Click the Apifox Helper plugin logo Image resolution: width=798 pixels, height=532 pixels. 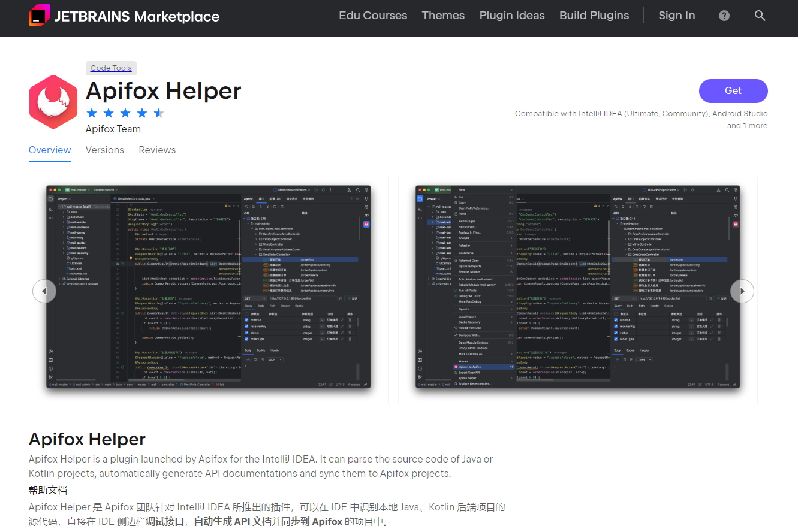click(x=53, y=102)
